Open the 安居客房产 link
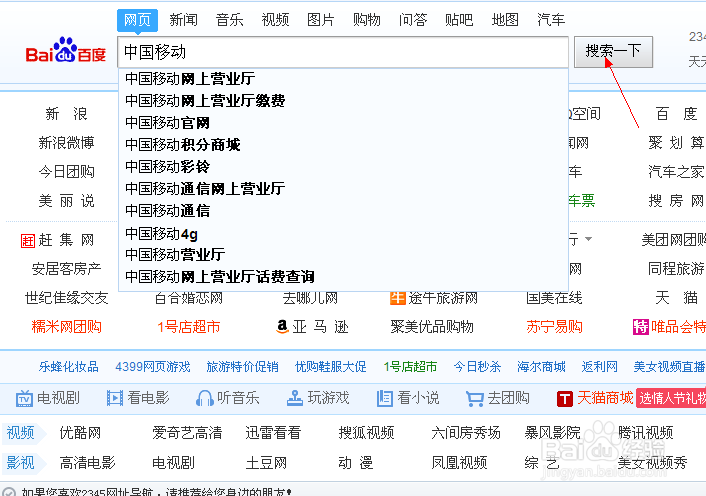 coord(66,269)
